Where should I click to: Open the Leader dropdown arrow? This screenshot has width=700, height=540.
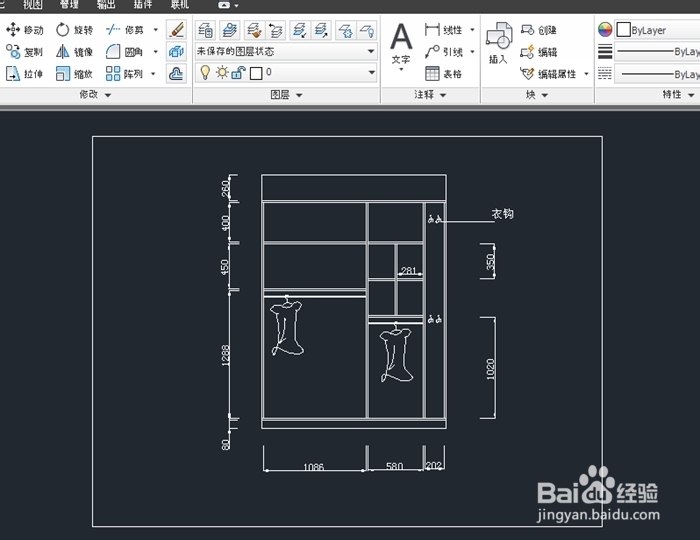[x=472, y=52]
